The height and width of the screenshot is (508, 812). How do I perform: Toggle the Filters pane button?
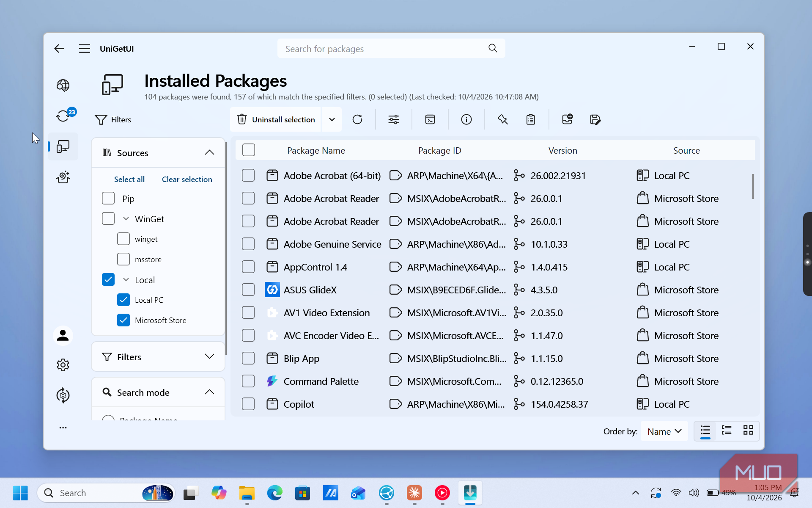[x=113, y=120]
